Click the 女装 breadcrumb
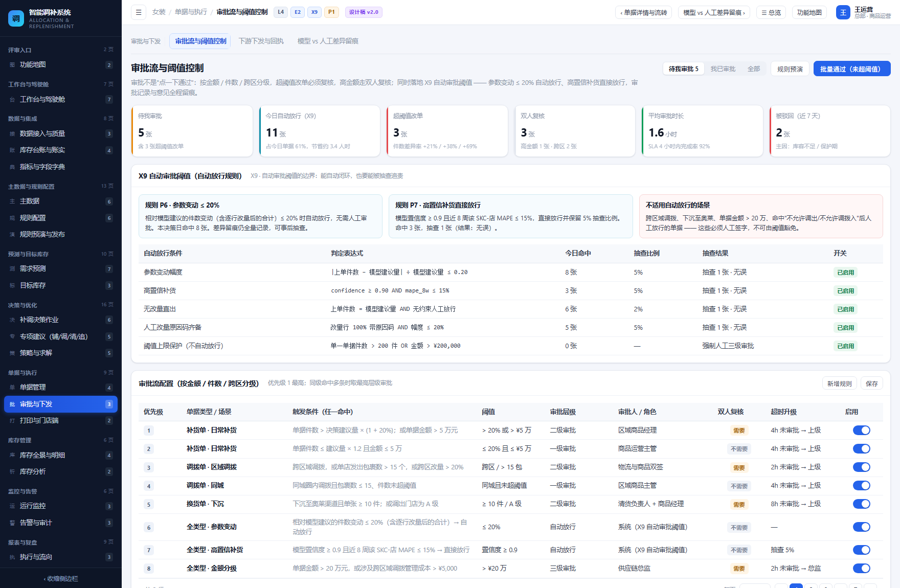The image size is (900, 588). pyautogui.click(x=159, y=12)
